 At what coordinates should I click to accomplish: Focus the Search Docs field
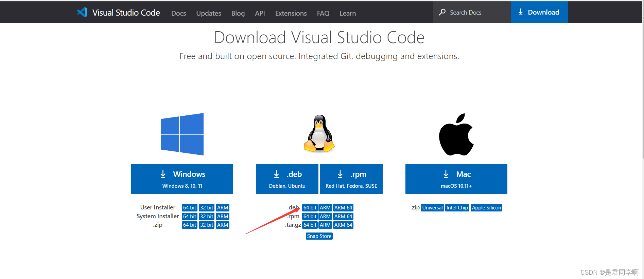point(472,12)
